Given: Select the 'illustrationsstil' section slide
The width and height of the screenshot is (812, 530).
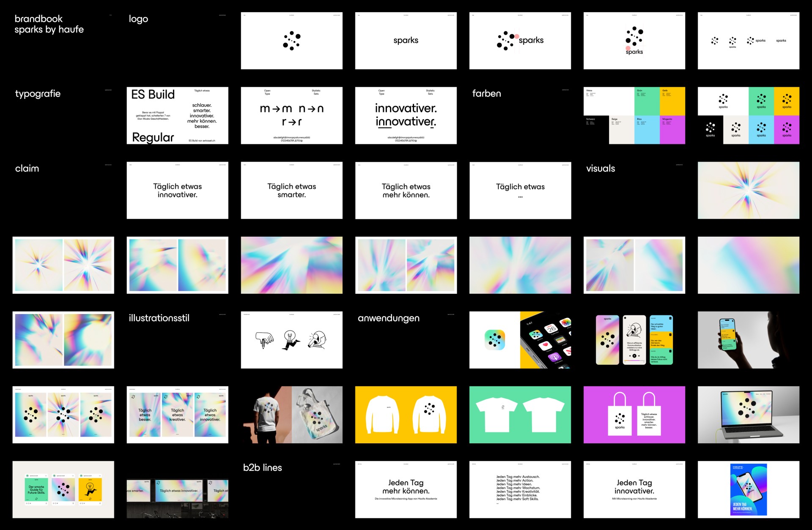Looking at the screenshot, I should point(178,340).
